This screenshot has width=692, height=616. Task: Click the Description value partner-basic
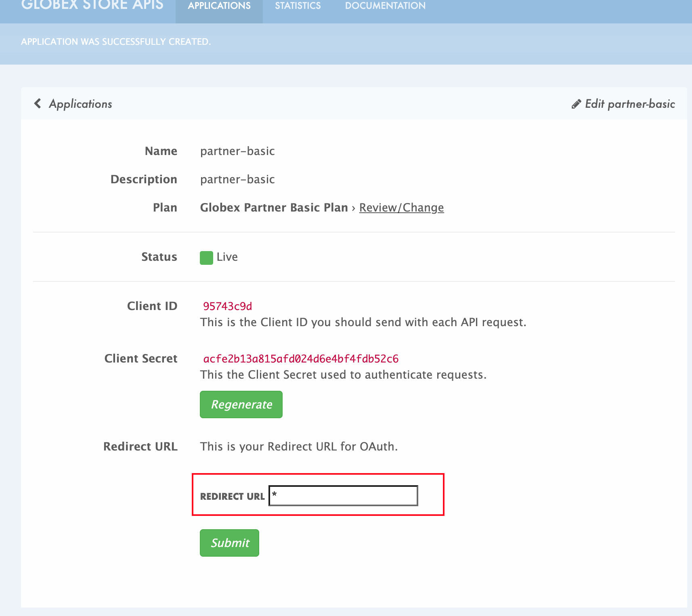coord(237,179)
